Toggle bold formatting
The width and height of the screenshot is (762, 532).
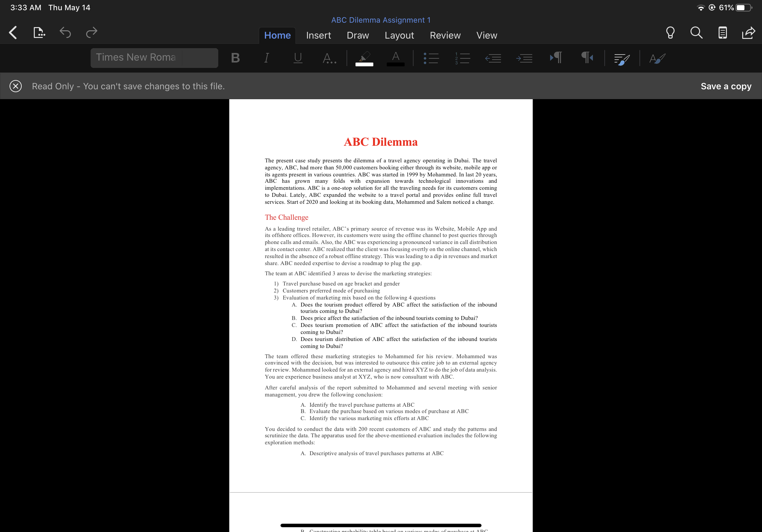pyautogui.click(x=235, y=58)
